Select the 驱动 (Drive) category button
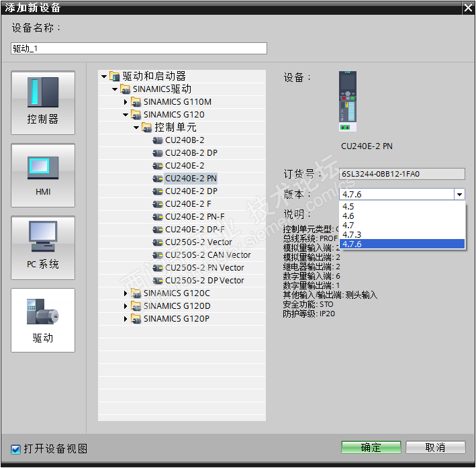Image resolution: width=476 pixels, height=468 pixels. (43, 320)
